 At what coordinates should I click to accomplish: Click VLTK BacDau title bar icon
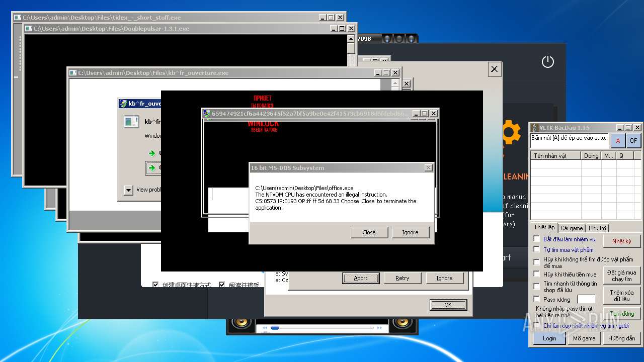point(535,128)
